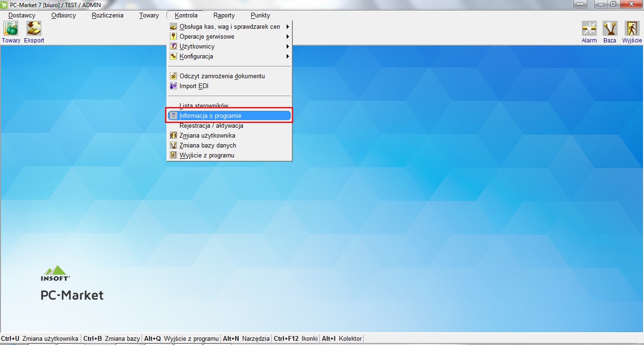The width and height of the screenshot is (644, 345).
Task: Select Informacja o programie menu entry
Action: pos(229,116)
